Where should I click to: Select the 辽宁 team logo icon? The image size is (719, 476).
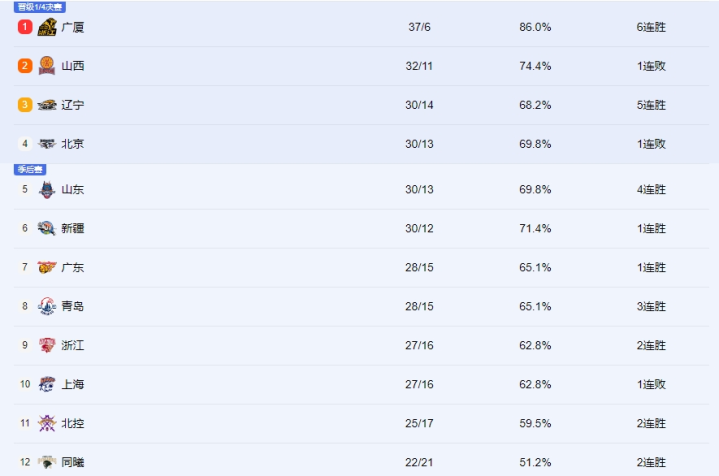(47, 105)
